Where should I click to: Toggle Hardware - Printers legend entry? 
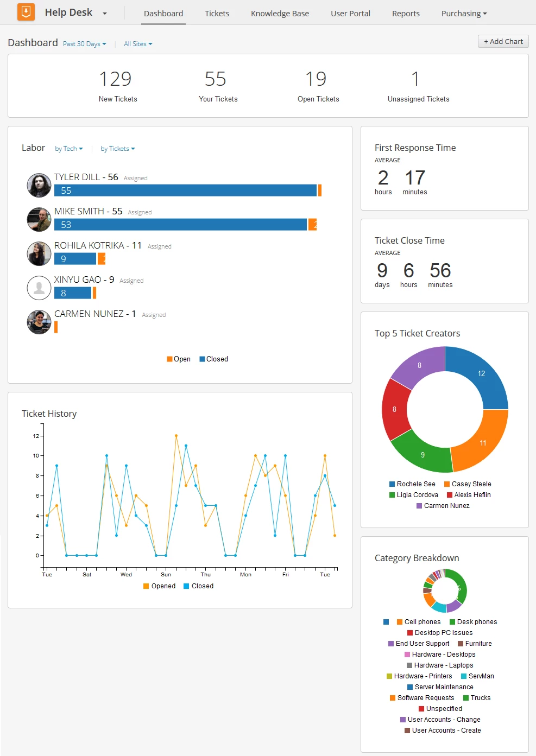pos(419,676)
